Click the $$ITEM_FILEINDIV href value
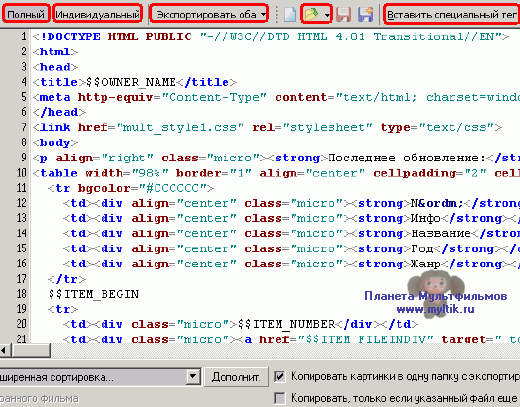 [365, 339]
